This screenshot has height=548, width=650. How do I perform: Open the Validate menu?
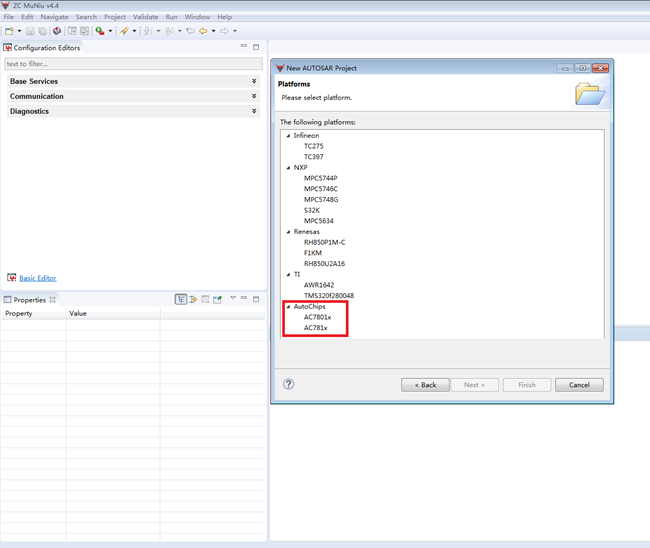[146, 17]
